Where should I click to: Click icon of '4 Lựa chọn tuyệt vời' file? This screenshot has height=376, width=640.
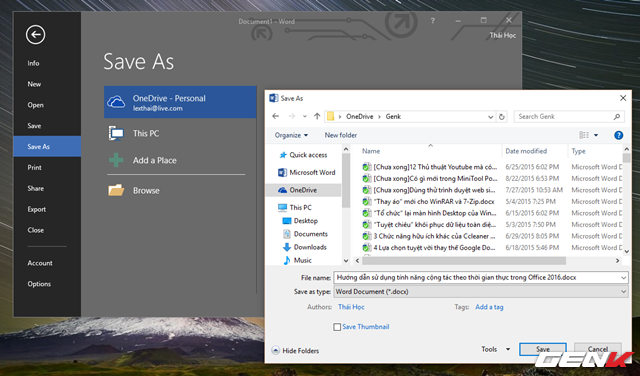(x=367, y=247)
